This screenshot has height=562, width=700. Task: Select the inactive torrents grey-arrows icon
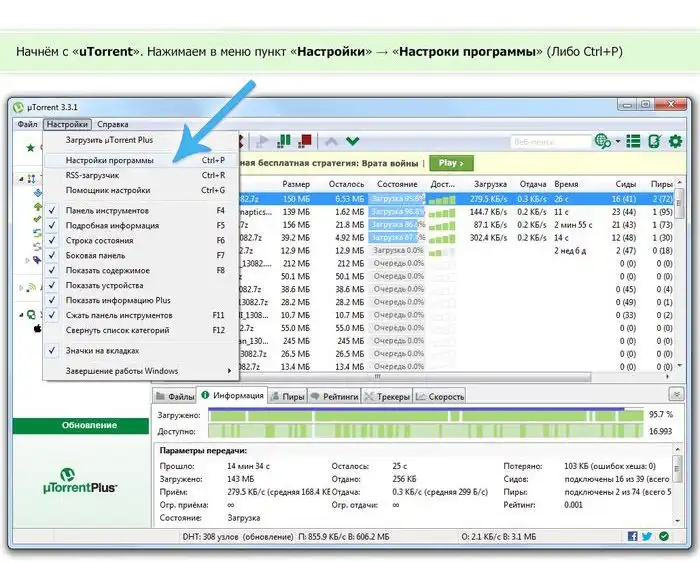click(x=38, y=246)
